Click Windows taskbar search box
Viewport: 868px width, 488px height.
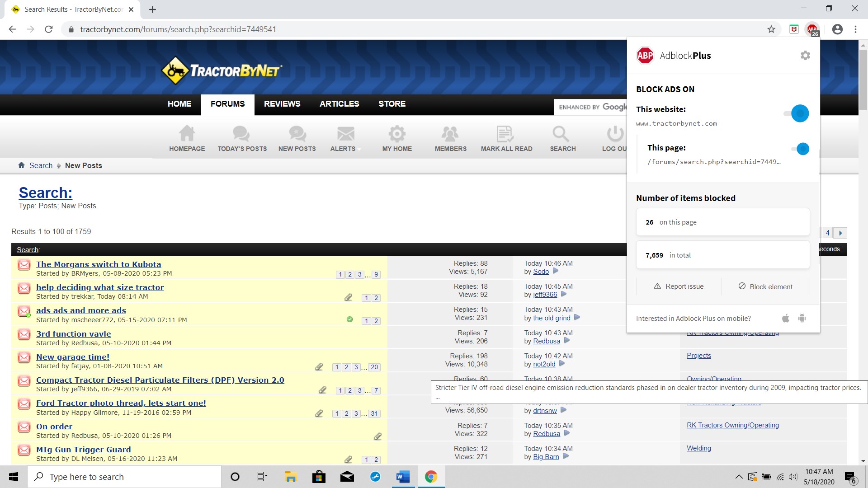click(124, 477)
